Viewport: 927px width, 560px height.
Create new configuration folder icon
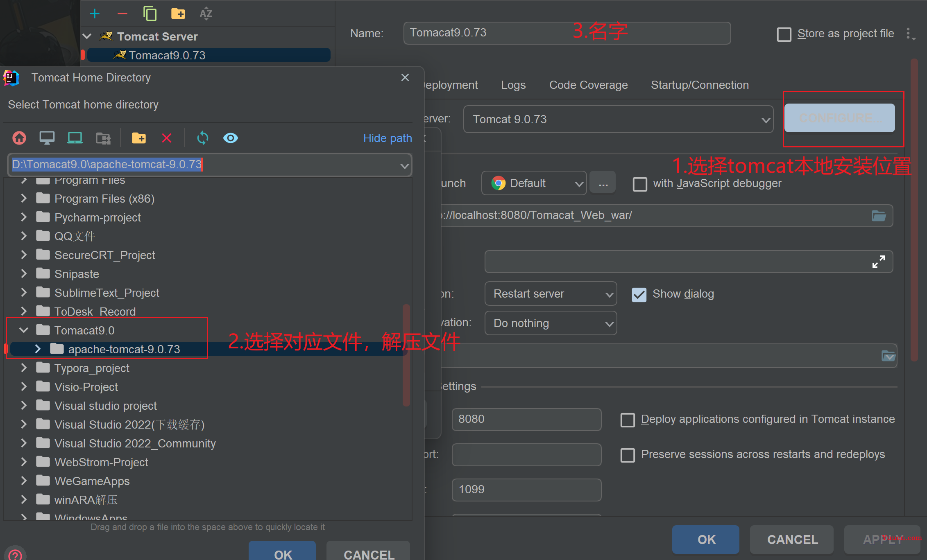click(x=178, y=14)
